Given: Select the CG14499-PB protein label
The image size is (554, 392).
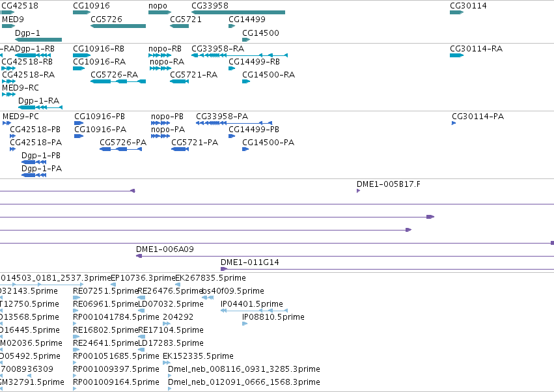Looking at the screenshot, I should (254, 130).
